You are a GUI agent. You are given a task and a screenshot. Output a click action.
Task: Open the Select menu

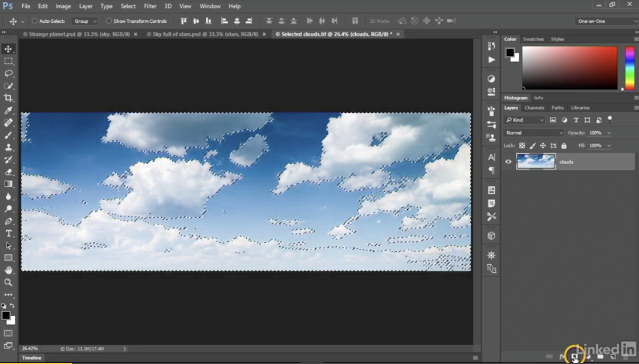pyautogui.click(x=128, y=6)
